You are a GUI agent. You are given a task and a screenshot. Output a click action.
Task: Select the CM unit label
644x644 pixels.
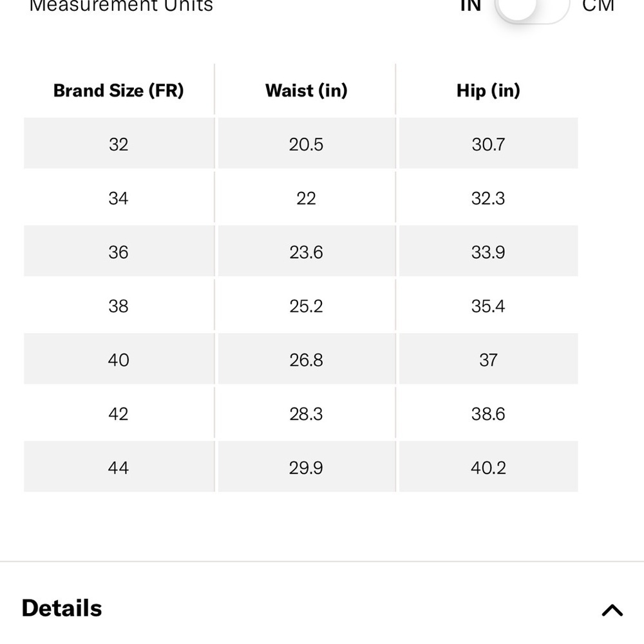(598, 6)
